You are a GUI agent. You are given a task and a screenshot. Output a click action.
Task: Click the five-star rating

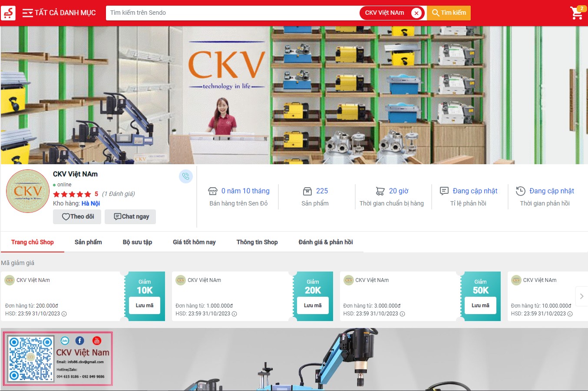click(72, 194)
